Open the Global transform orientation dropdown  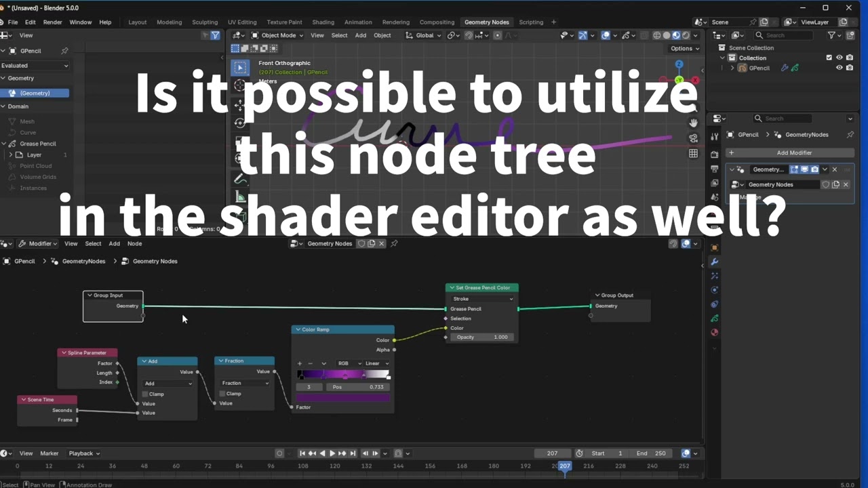click(x=424, y=35)
